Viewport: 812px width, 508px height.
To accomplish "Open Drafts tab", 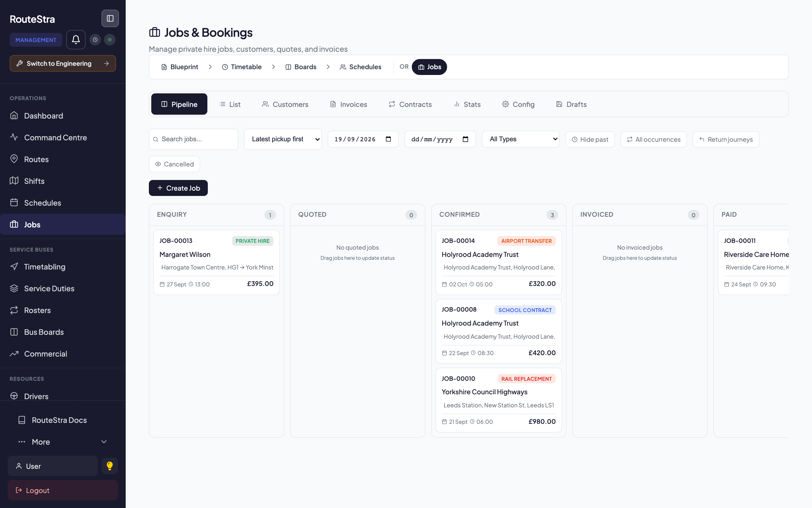I will pos(571,104).
